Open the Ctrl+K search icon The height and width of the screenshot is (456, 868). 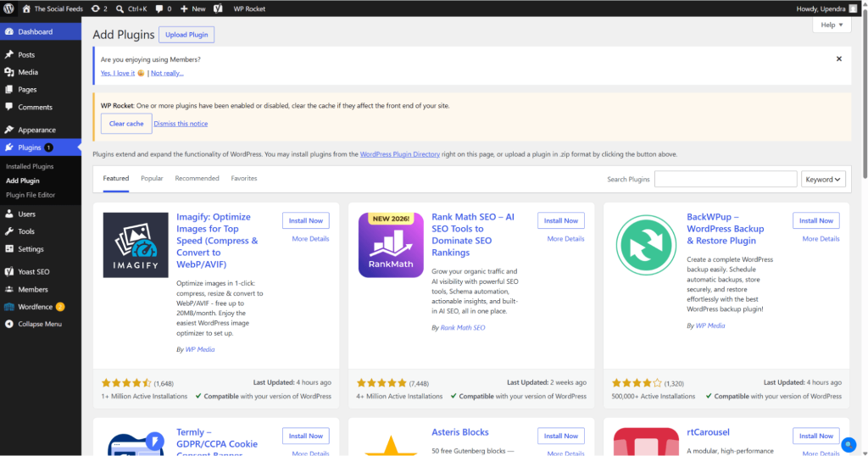pos(131,8)
